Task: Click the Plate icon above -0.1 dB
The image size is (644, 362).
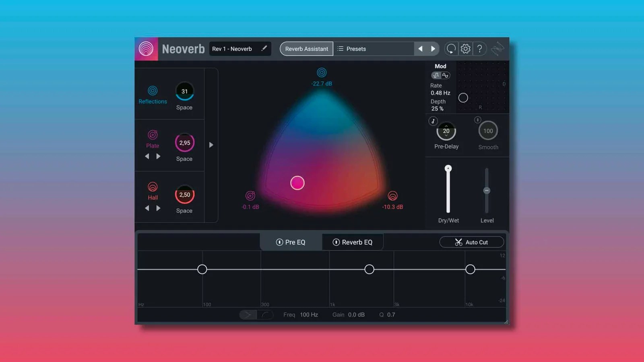Action: coord(250,195)
